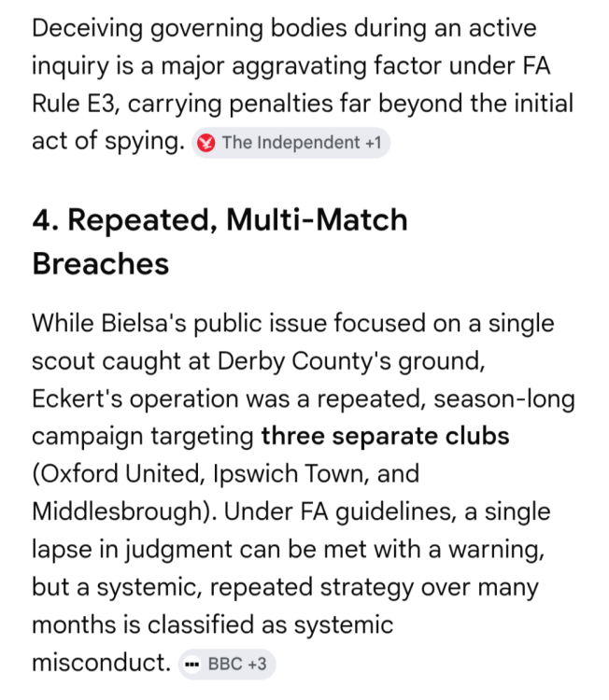Open The Independent +1 source chip

click(290, 143)
